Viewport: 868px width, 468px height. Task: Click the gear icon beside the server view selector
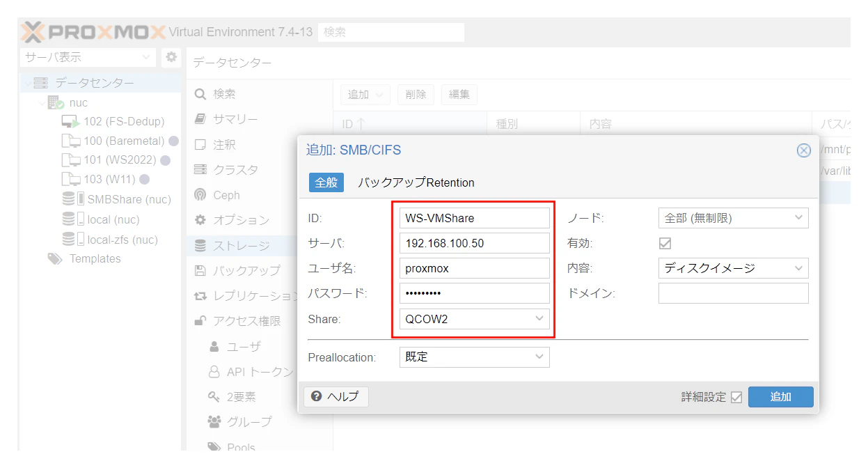point(171,57)
